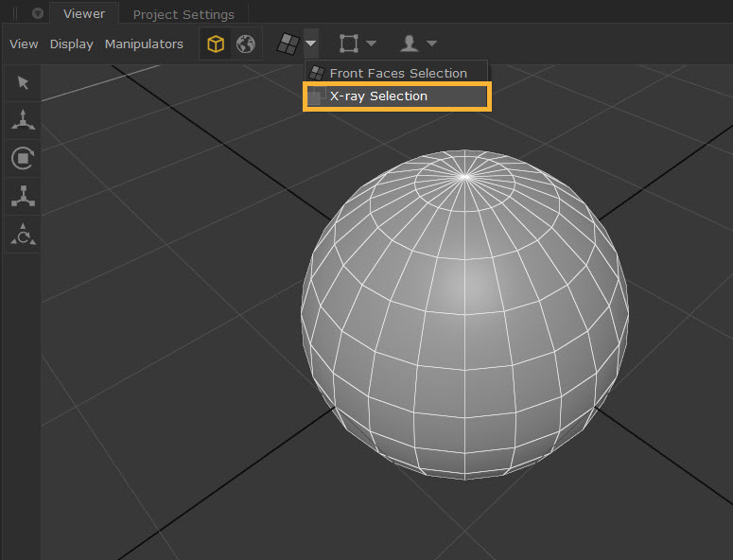This screenshot has width=733, height=560.
Task: Activate the Scale manipulator tool
Action: pyautogui.click(x=23, y=196)
